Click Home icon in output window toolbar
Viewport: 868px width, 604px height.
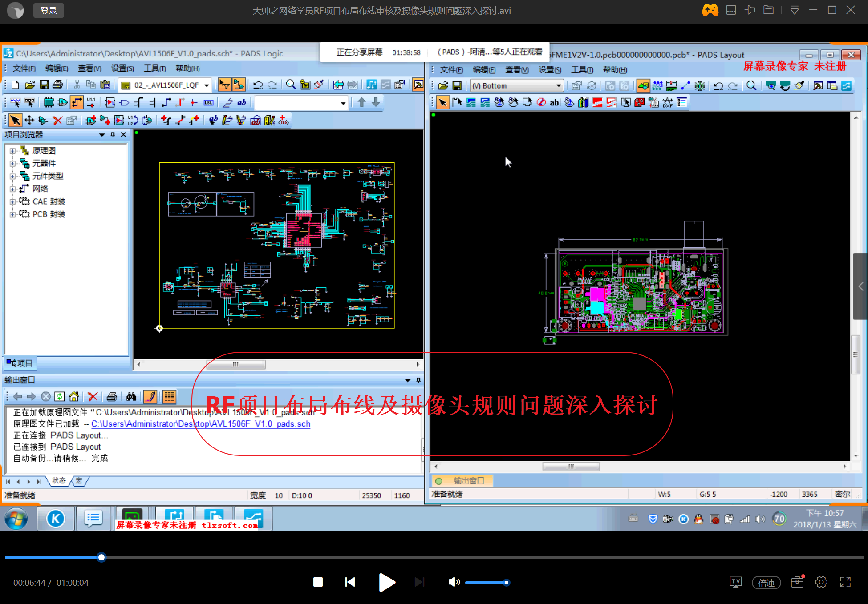(74, 396)
